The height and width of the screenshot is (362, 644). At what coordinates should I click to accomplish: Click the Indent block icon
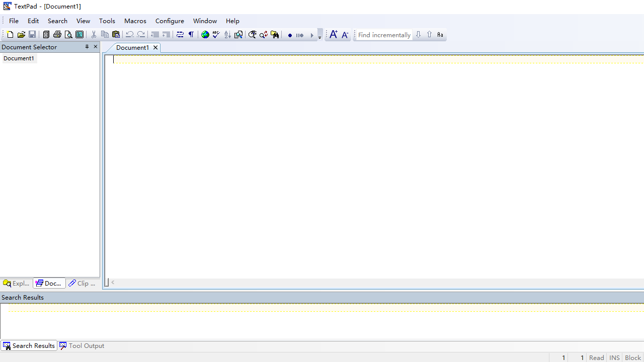166,35
